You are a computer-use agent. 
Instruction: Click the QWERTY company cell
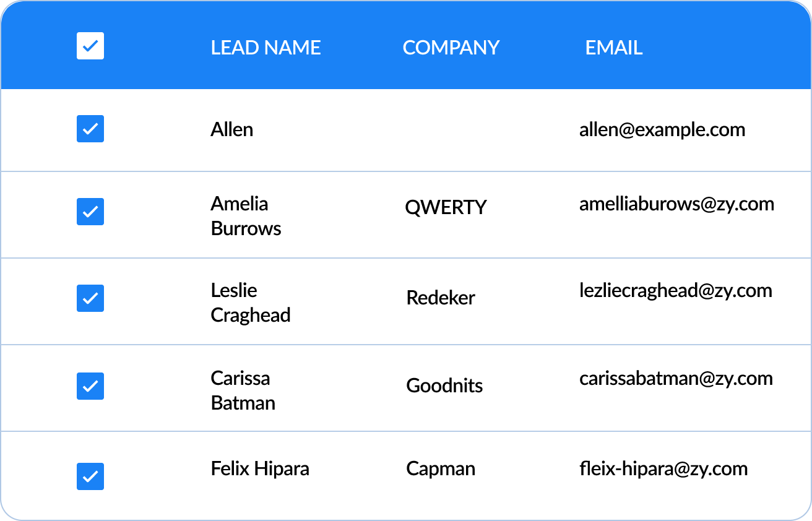click(x=446, y=207)
